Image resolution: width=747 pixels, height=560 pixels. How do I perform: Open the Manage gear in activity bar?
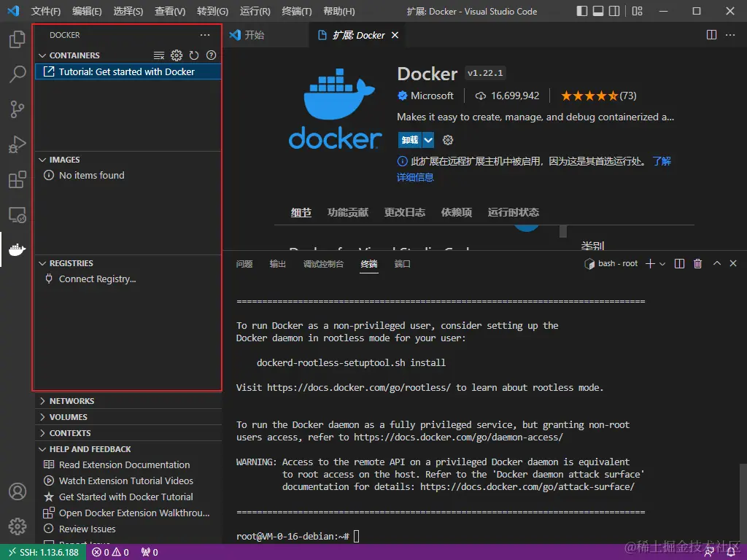click(x=18, y=526)
